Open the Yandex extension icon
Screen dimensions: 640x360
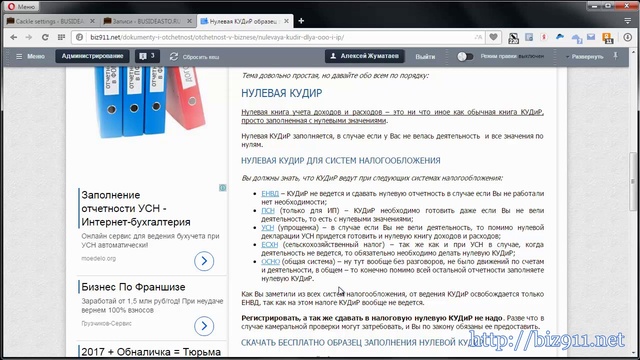coord(544,37)
